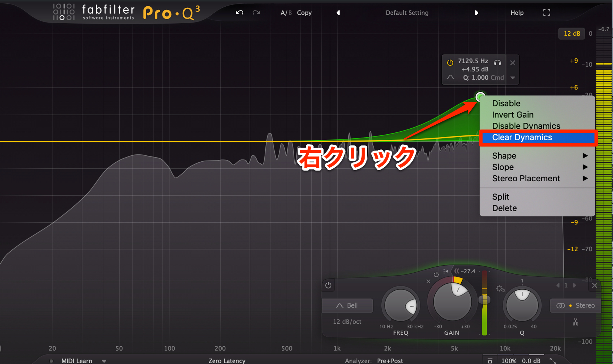Viewport: 613px width, 364px height.
Task: Open the 12 dB display range selector
Action: click(572, 33)
